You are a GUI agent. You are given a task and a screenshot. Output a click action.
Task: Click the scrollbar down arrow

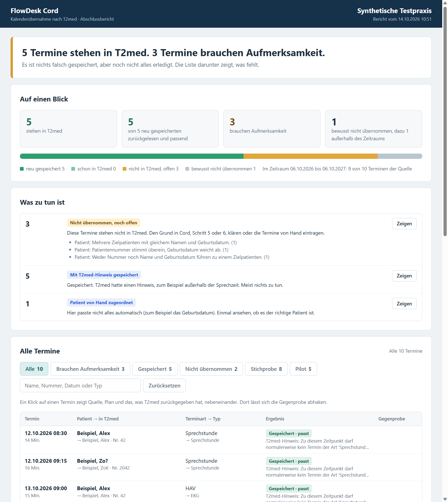coord(445,499)
